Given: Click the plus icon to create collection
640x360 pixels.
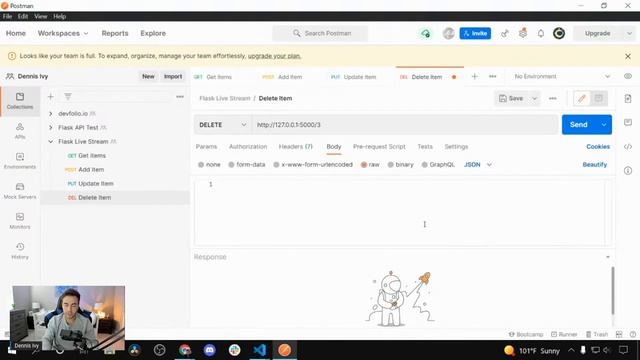Looking at the screenshot, I should coord(51,97).
